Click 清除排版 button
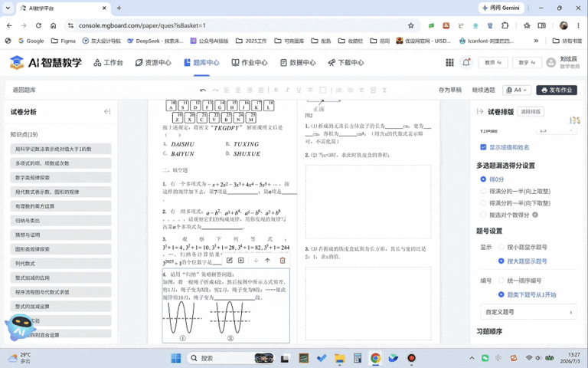The image size is (588, 368). (531, 111)
